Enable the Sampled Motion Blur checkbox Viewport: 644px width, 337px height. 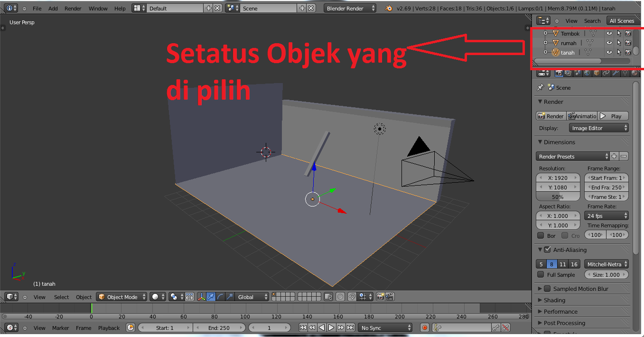pyautogui.click(x=548, y=289)
